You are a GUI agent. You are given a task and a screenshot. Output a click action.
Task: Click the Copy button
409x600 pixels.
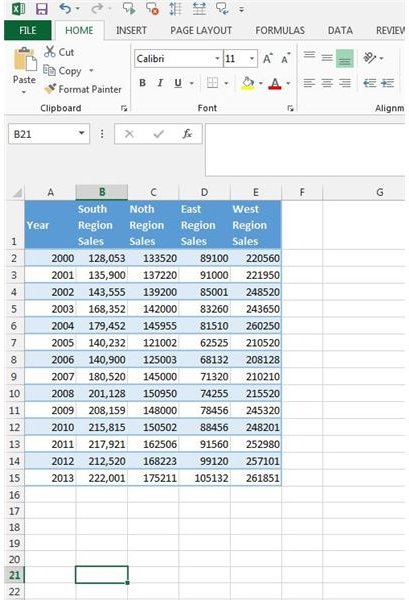(63, 71)
